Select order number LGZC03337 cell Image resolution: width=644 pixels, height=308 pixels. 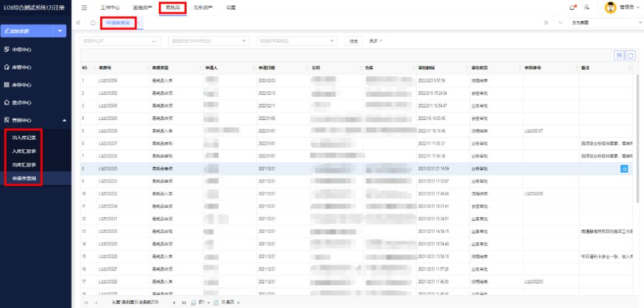(x=108, y=143)
